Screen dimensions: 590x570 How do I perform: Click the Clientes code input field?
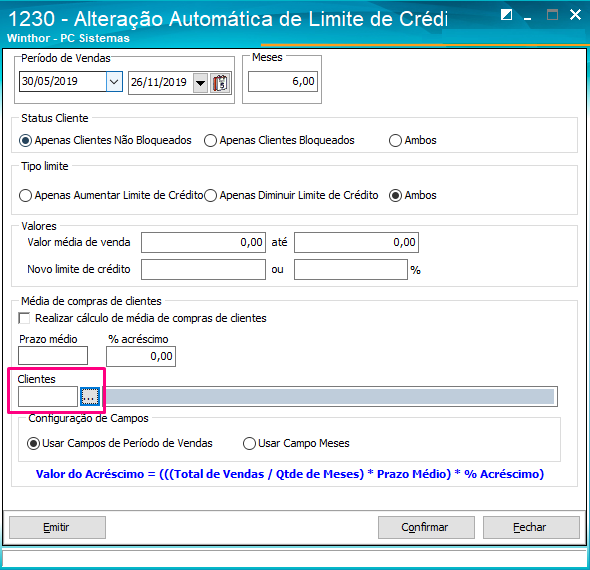point(48,397)
